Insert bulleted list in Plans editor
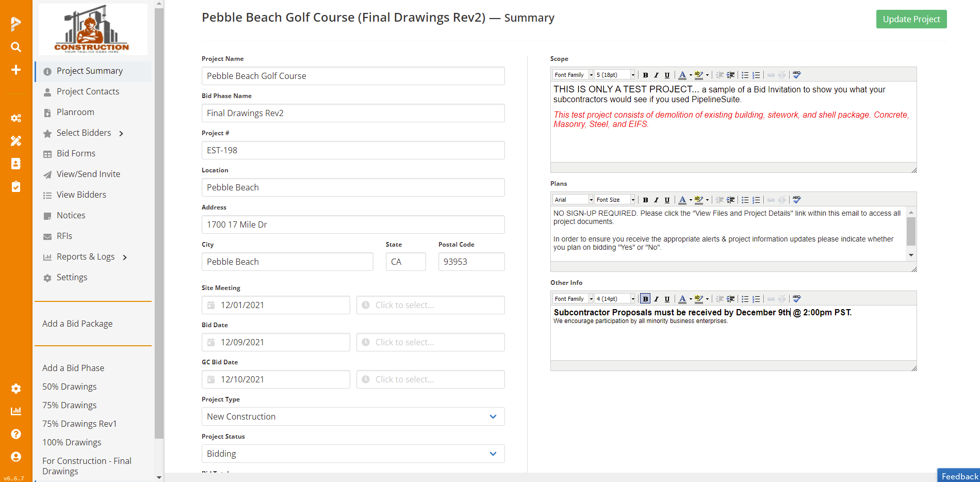Image resolution: width=980 pixels, height=482 pixels. point(745,200)
